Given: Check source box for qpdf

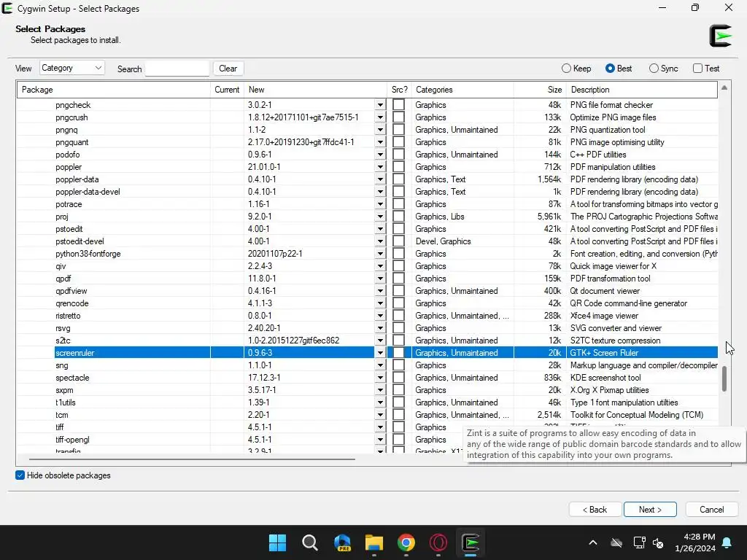Looking at the screenshot, I should [399, 279].
